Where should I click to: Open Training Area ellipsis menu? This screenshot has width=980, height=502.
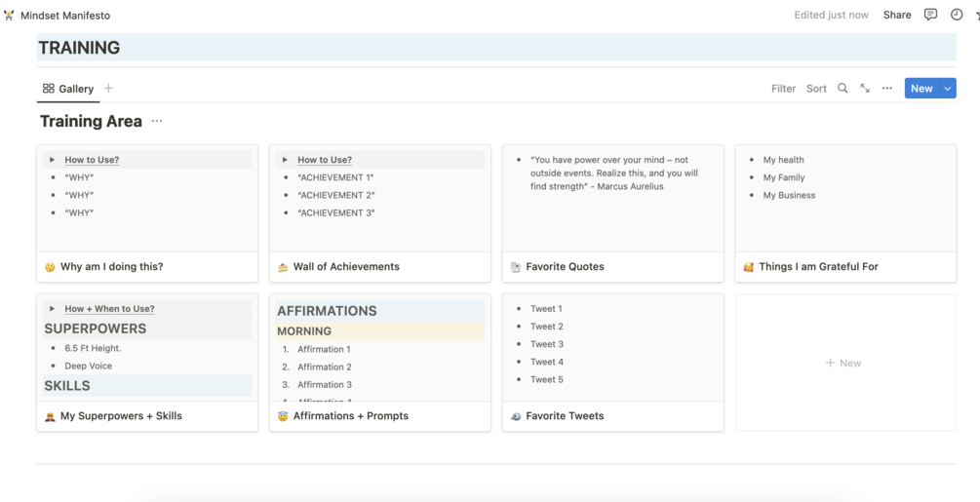coord(157,121)
